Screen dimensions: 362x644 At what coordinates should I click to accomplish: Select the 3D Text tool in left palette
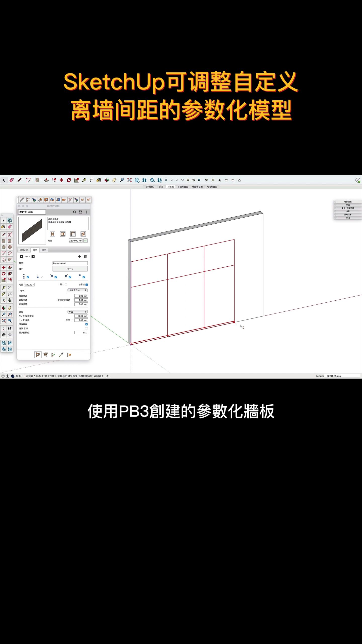click(x=10, y=300)
